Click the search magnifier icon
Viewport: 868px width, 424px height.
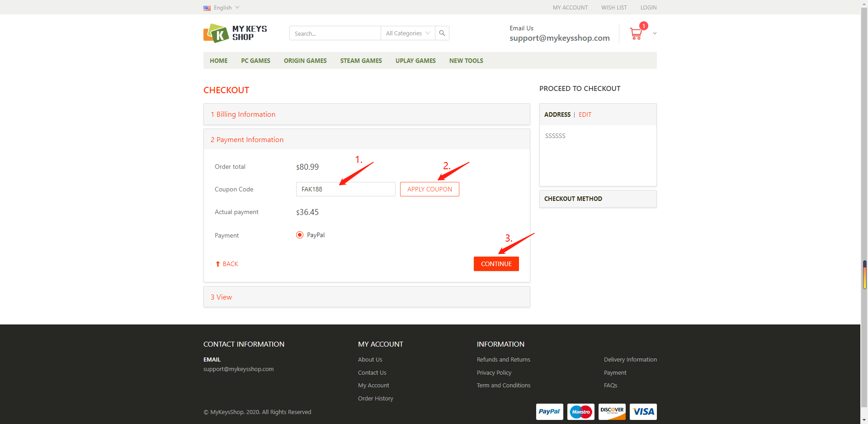click(x=442, y=33)
